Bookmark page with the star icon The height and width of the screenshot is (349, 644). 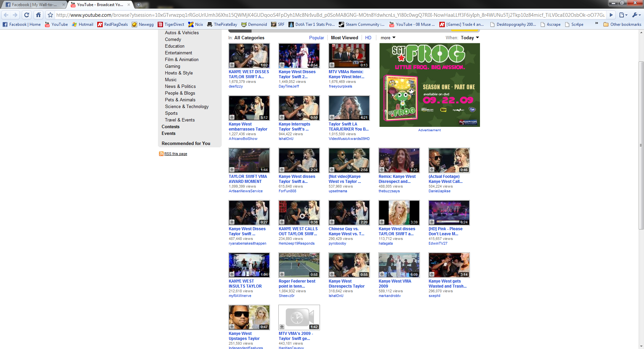coord(50,15)
